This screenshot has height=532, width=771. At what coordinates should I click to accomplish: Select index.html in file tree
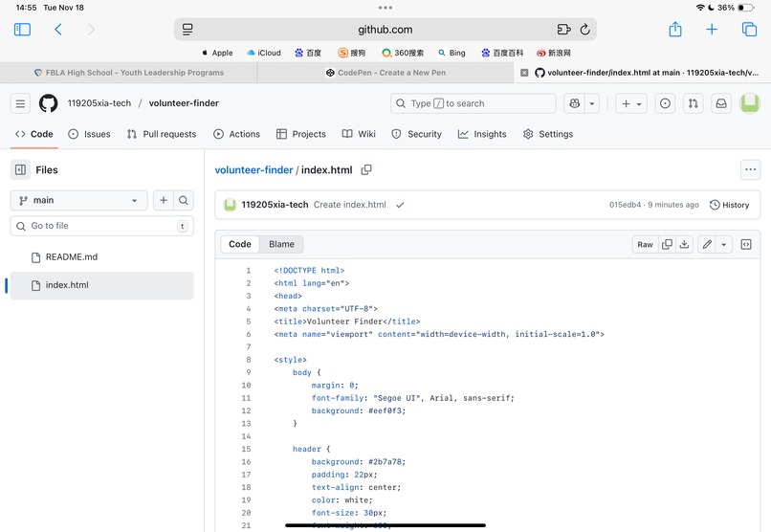[101, 285]
